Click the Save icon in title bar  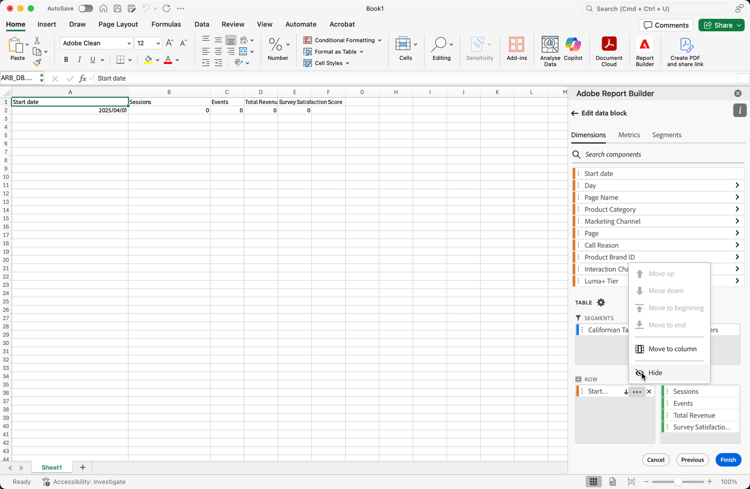click(117, 9)
